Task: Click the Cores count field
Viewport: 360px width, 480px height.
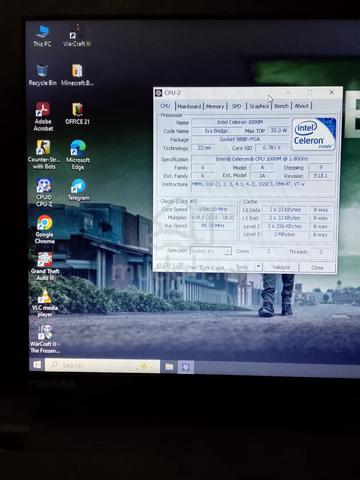Action: point(268,251)
